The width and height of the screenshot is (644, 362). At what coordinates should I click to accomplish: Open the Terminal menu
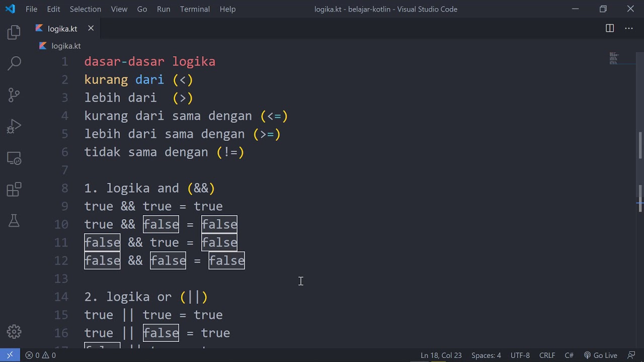(195, 9)
